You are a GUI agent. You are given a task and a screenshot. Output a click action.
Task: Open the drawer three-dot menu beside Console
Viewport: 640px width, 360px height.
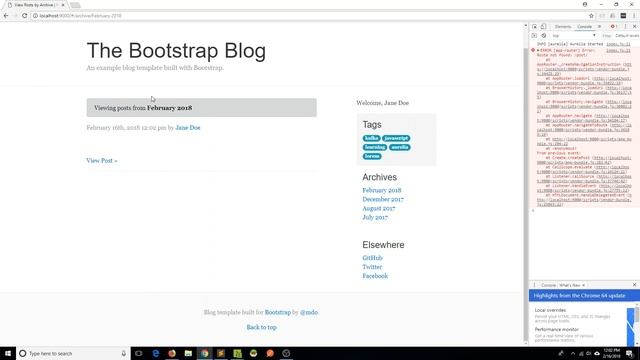pyautogui.click(x=534, y=285)
